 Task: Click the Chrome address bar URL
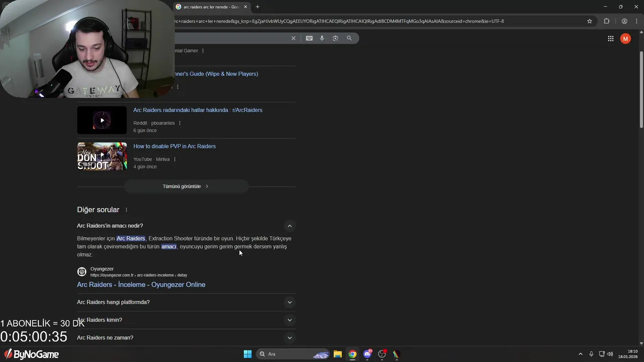pos(340,21)
